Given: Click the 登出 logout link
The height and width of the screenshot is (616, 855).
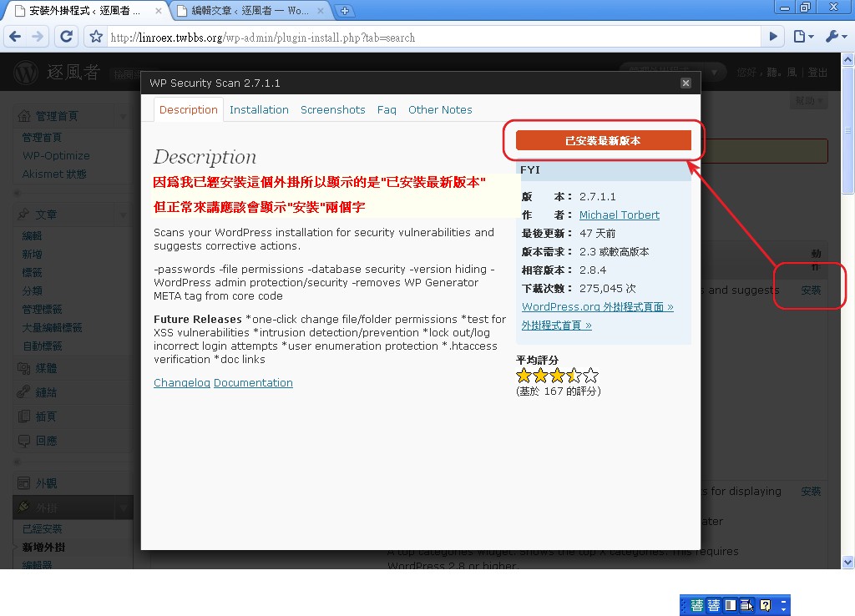Looking at the screenshot, I should (817, 72).
